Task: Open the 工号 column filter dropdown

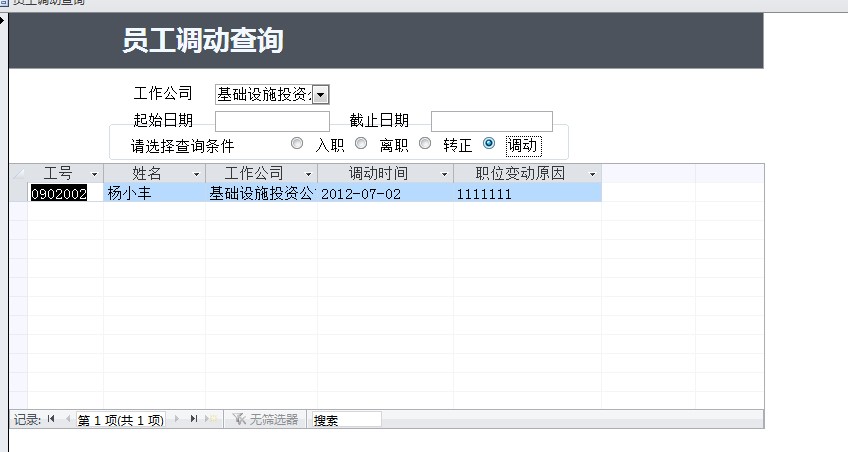Action: click(x=95, y=174)
